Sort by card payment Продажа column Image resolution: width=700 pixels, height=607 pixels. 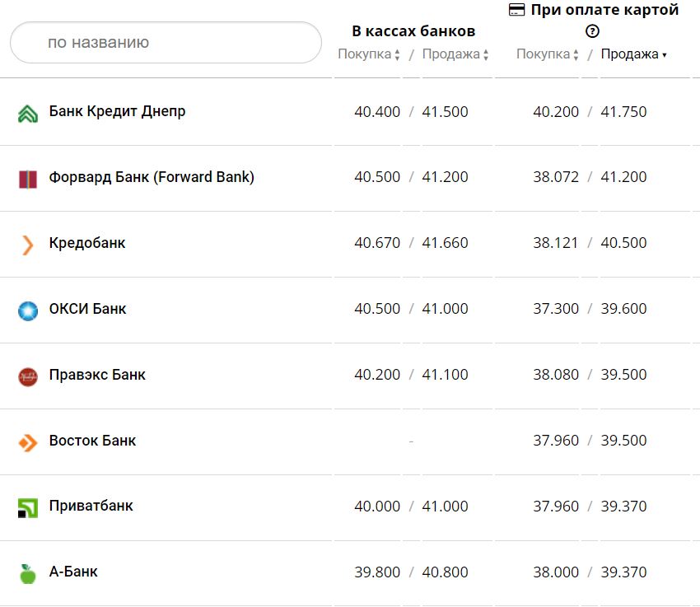click(x=633, y=54)
